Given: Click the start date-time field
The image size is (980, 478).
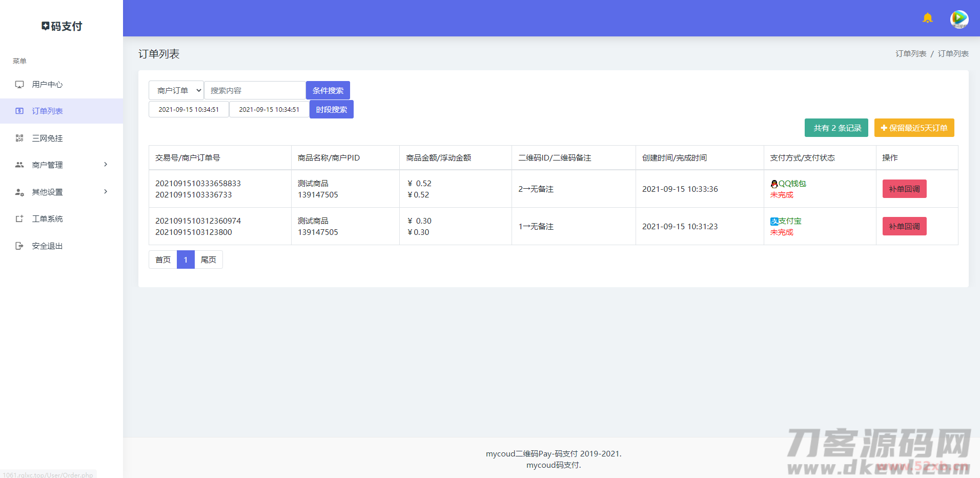Looking at the screenshot, I should coord(189,110).
